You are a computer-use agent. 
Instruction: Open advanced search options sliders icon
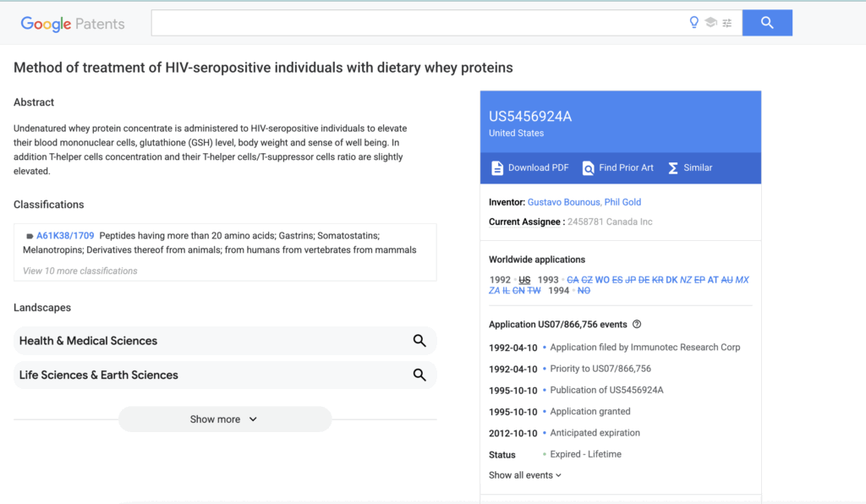pyautogui.click(x=726, y=23)
